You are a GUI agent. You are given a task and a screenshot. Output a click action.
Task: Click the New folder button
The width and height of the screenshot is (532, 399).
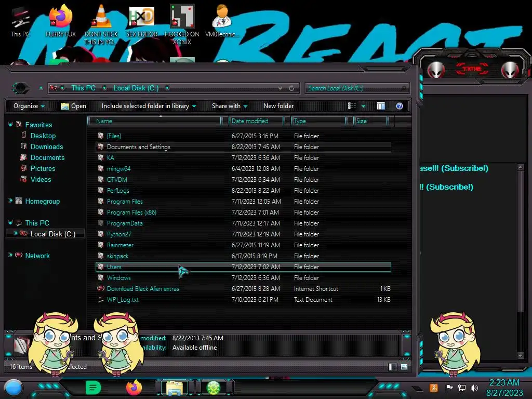point(278,106)
